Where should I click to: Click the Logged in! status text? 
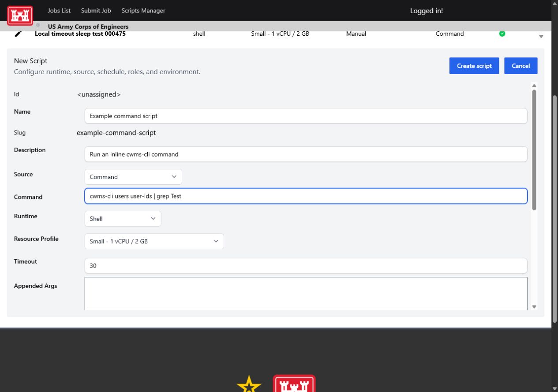click(x=427, y=11)
